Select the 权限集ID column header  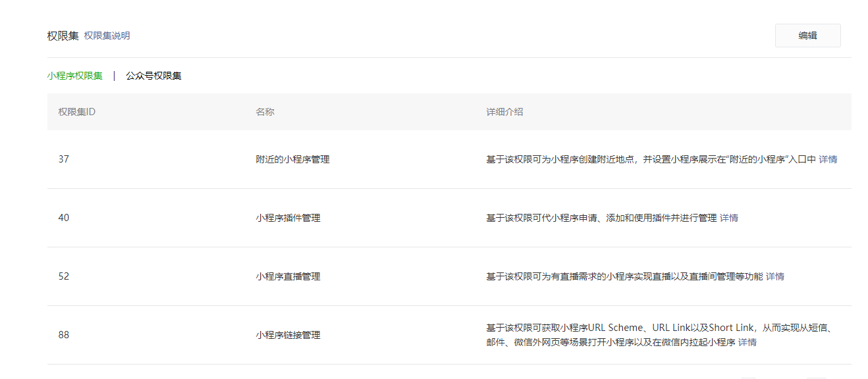click(77, 112)
